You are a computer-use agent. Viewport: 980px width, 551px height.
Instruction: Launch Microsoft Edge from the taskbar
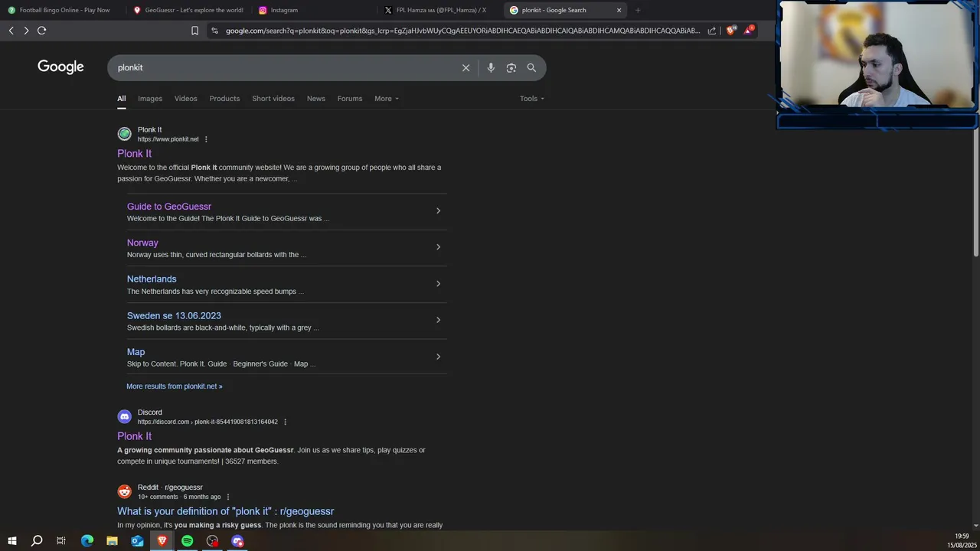[x=87, y=541]
